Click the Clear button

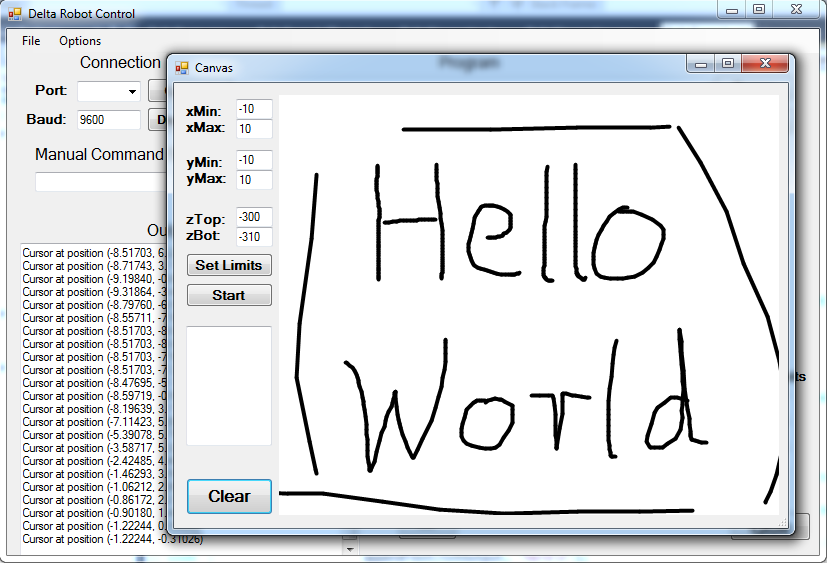[229, 496]
